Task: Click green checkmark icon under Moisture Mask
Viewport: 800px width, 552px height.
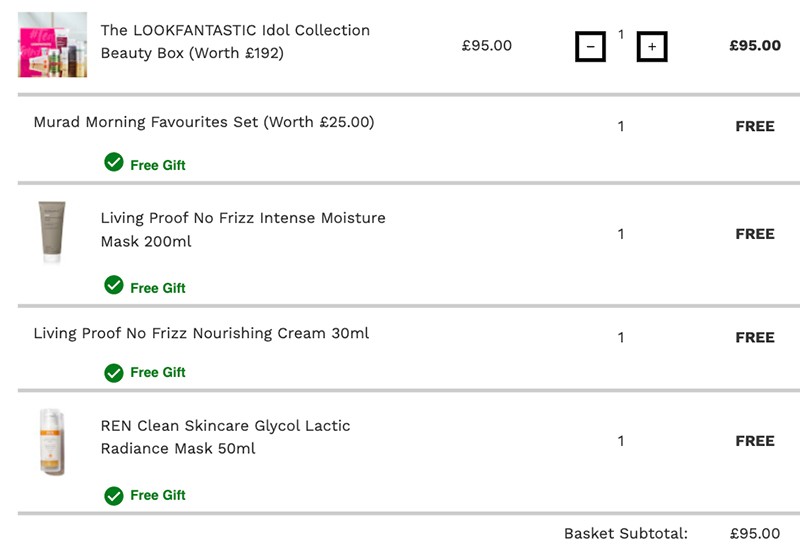Action: click(114, 285)
